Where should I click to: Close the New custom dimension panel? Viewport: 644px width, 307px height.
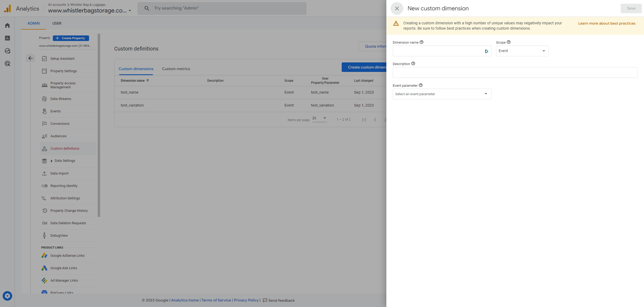coord(397,8)
